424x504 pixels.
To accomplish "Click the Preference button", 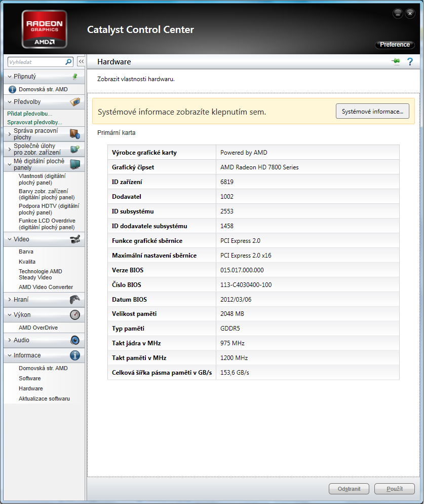I will click(x=395, y=45).
